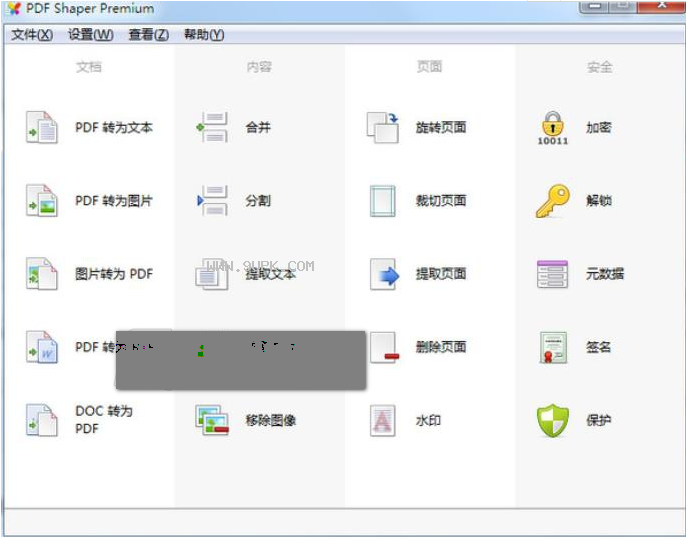Select the 签名 label
686x537 pixels.
598,347
